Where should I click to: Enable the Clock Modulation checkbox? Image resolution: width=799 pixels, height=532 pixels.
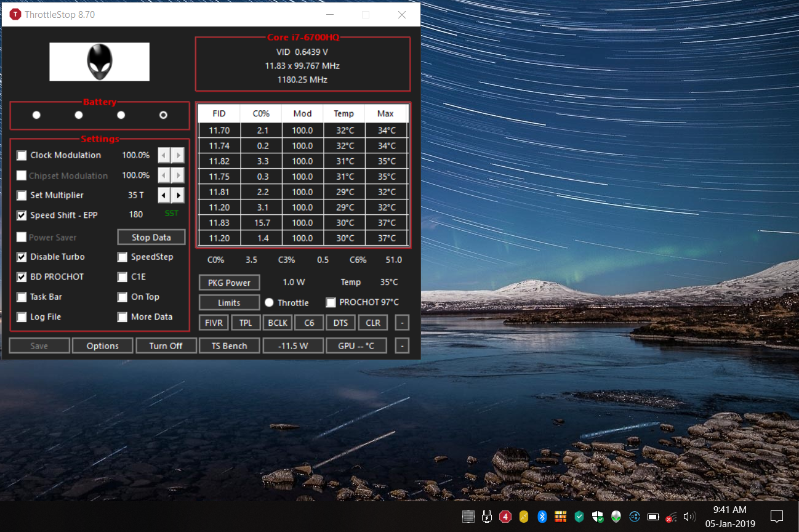coord(22,155)
